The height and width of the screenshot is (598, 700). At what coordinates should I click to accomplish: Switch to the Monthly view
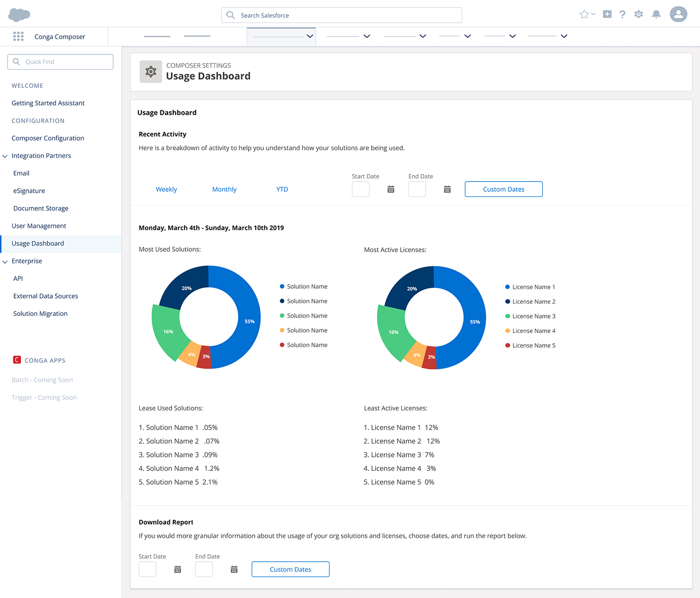pyautogui.click(x=224, y=189)
